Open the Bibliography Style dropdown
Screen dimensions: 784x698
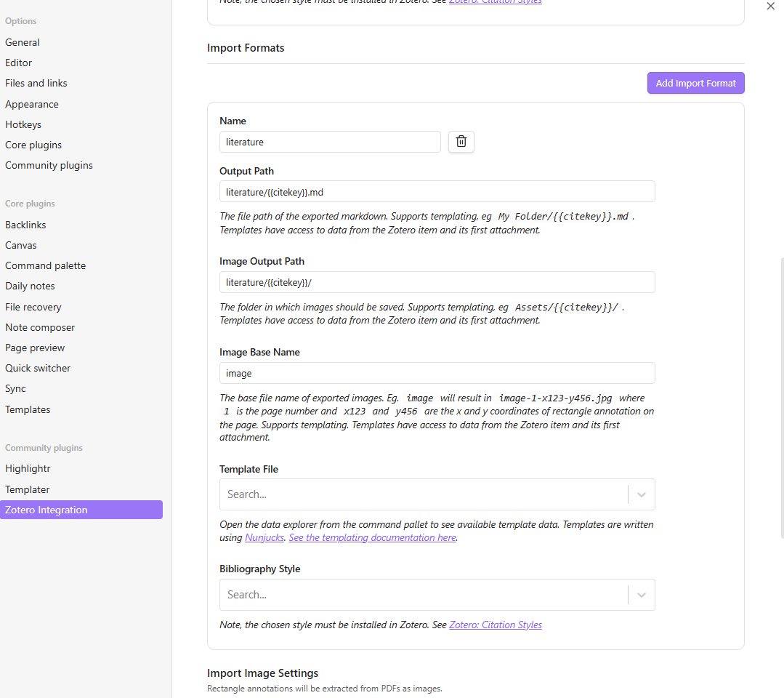641,594
